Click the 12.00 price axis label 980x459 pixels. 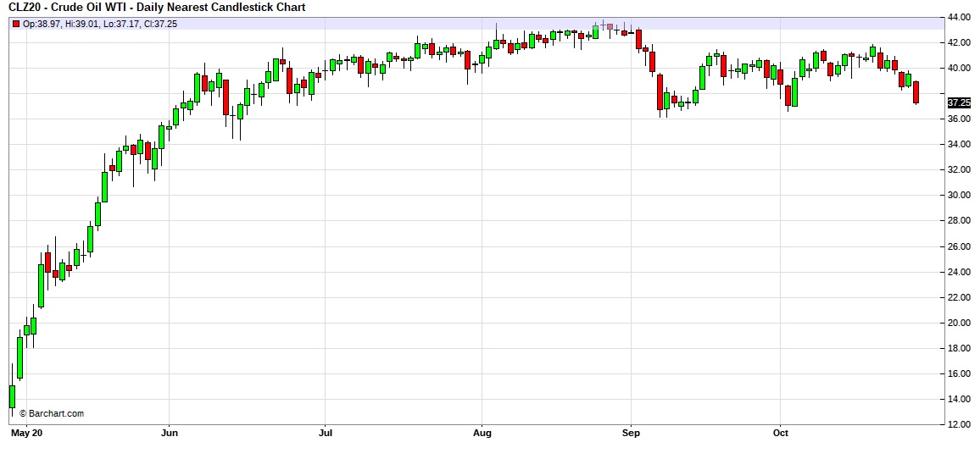pyautogui.click(x=960, y=424)
